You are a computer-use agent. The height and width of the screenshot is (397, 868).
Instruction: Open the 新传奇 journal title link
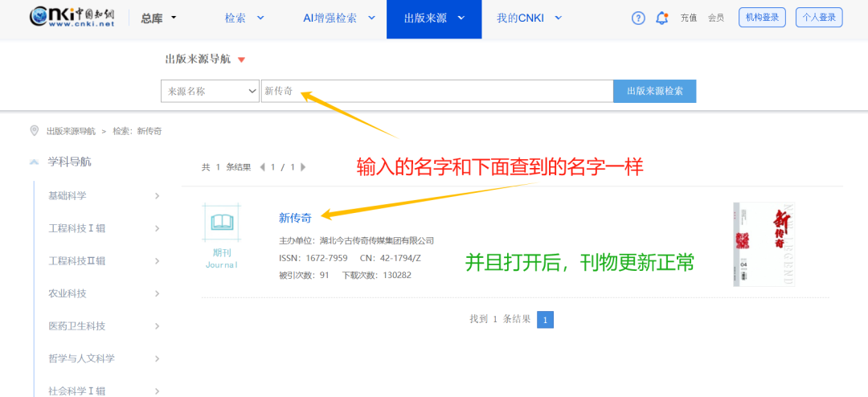(295, 218)
